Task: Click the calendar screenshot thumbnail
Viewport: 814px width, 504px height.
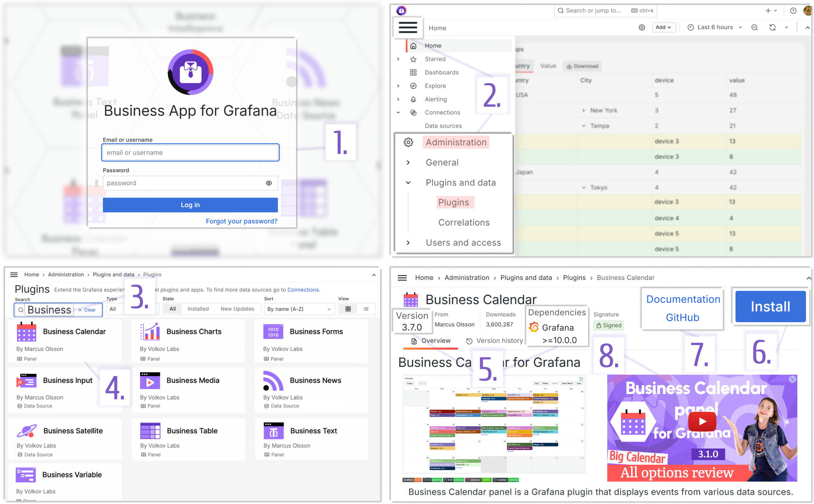Action: click(494, 425)
